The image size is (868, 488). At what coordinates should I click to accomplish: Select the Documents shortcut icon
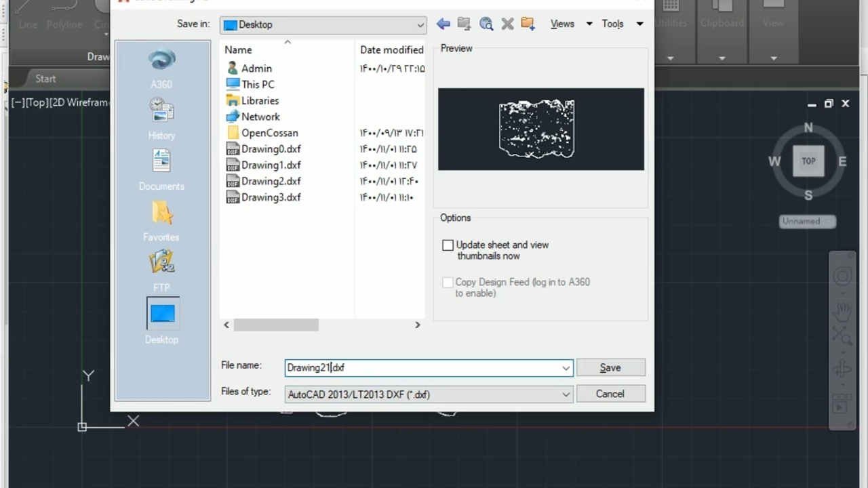point(161,161)
